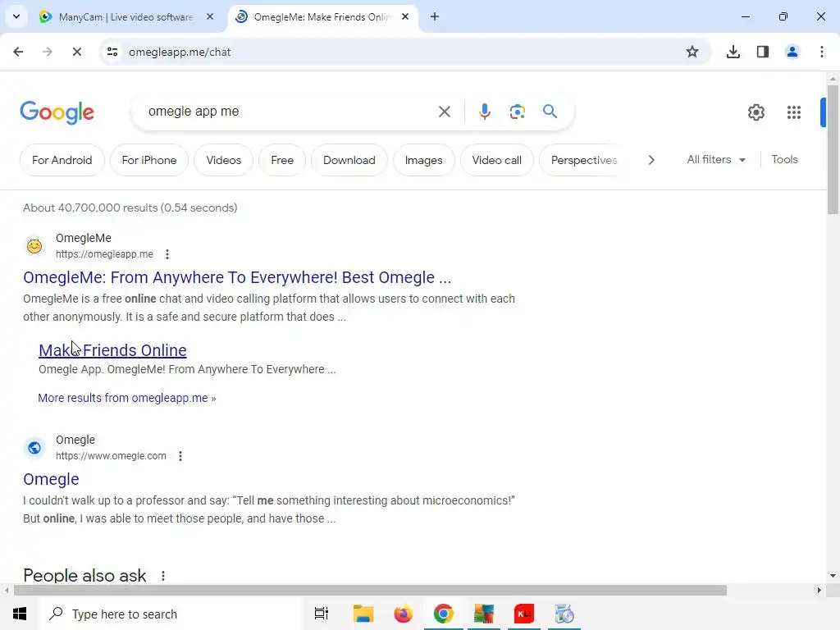Click the Windows taskbar search box

[x=170, y=614]
